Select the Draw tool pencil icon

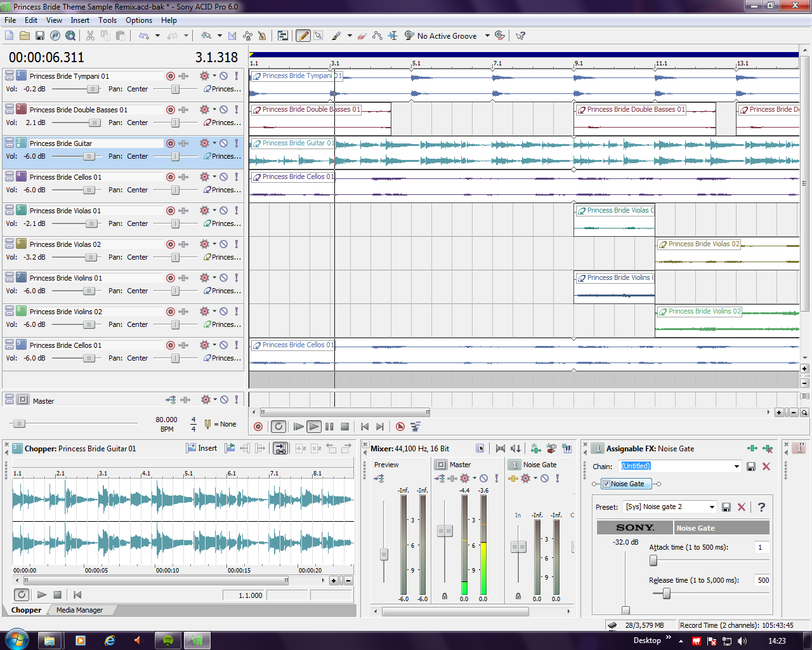pos(303,36)
